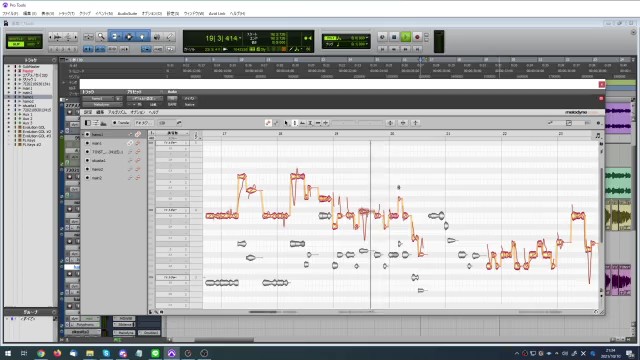Open Pro Tools file menu
Image resolution: width=640 pixels, height=360 pixels.
(11, 13)
